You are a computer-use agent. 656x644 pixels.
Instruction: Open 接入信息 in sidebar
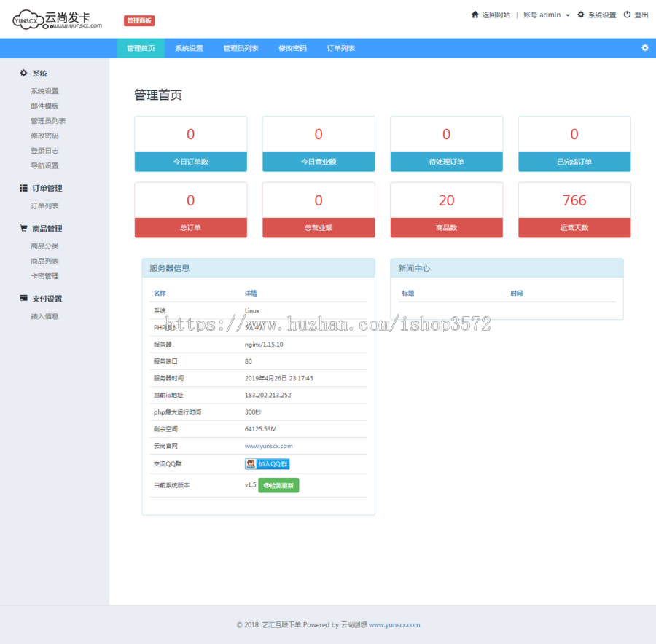click(x=44, y=316)
